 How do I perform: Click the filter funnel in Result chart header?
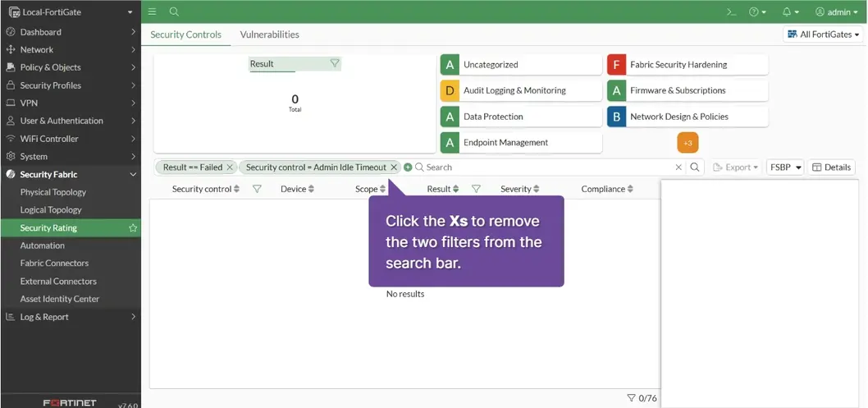(x=335, y=64)
